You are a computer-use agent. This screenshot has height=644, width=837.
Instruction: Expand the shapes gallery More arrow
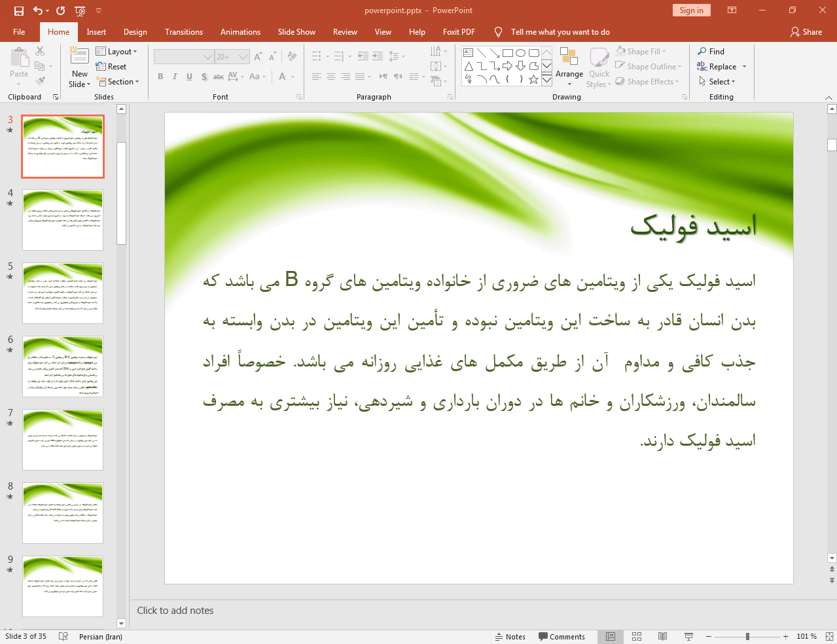coord(546,79)
